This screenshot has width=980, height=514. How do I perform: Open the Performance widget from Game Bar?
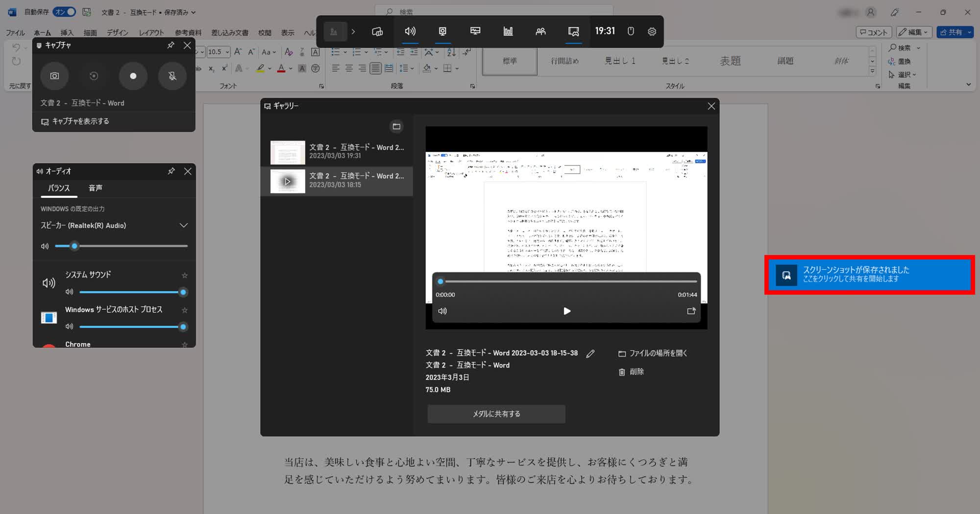click(475, 31)
